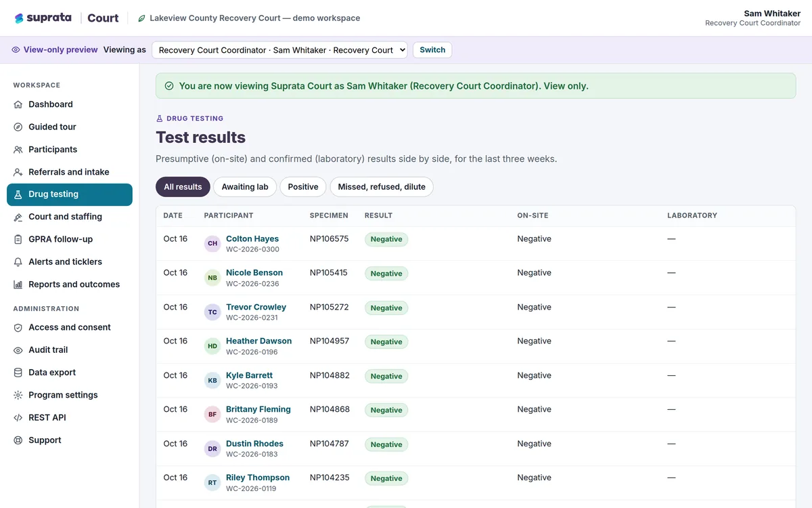Click the Program settings gear icon

point(18,395)
